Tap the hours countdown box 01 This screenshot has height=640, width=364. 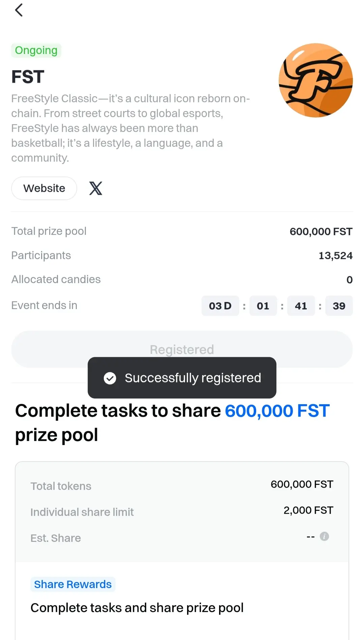point(263,306)
